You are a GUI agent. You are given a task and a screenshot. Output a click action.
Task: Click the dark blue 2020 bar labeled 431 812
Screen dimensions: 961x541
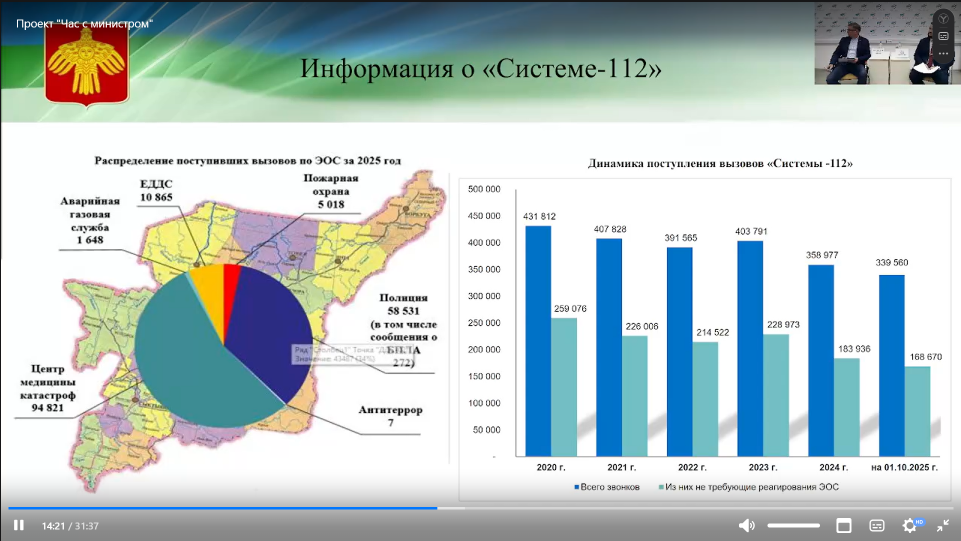tap(538, 340)
